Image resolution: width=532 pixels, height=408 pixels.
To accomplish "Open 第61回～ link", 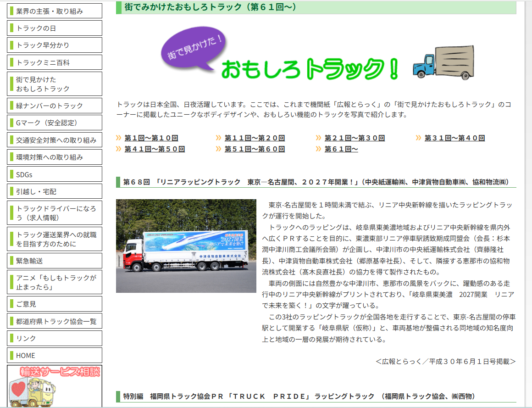I will click(x=341, y=149).
